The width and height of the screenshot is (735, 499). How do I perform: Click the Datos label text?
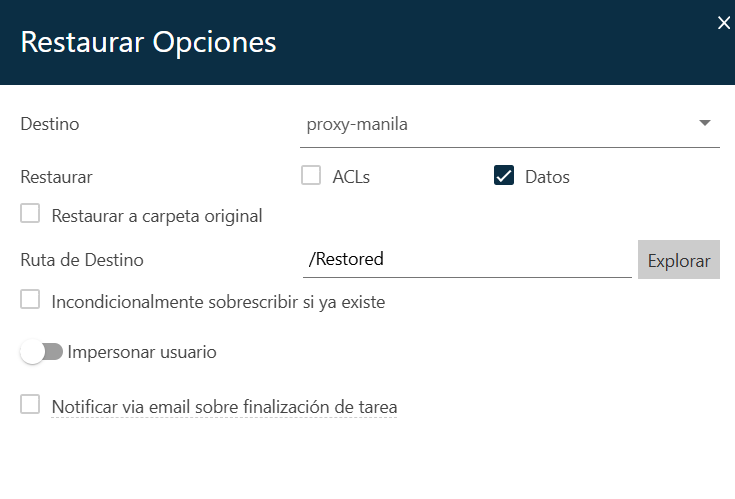point(547,177)
